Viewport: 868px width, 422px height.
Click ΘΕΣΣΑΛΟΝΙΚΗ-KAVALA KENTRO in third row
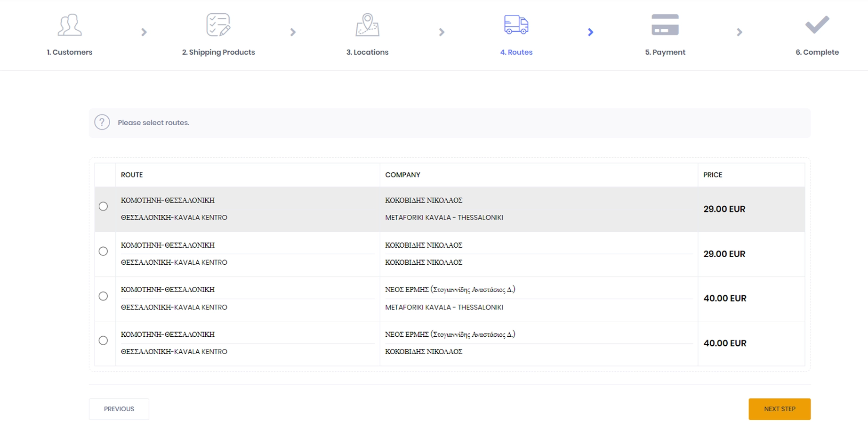coord(174,307)
